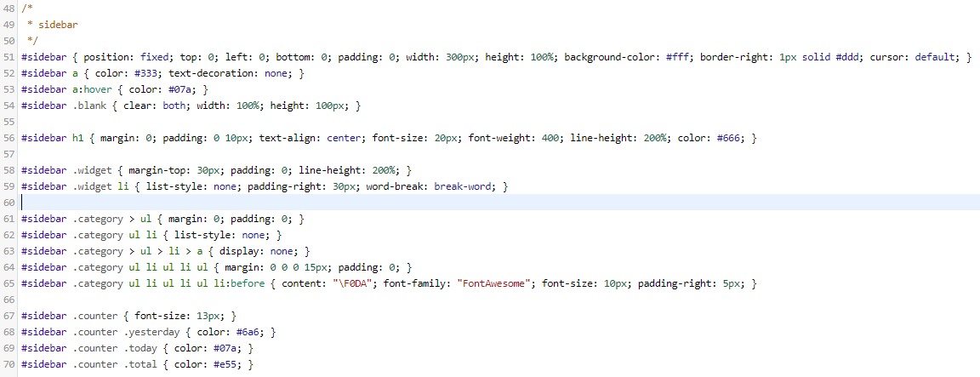Viewport: 980px width, 377px height.
Task: Click the "FontAwesome" string
Action: click(493, 284)
